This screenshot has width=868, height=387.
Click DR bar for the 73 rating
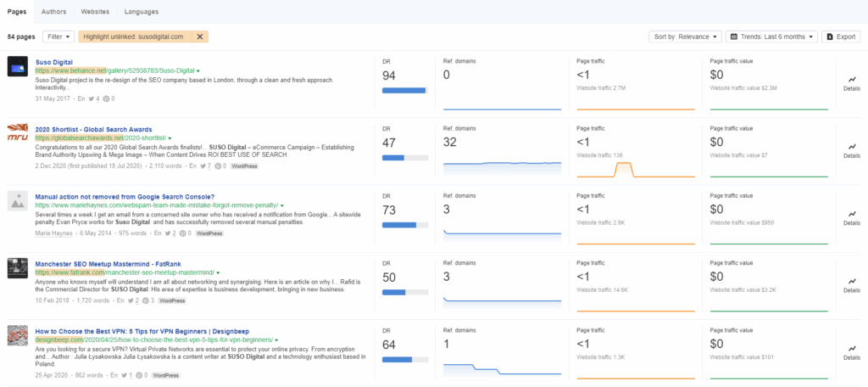405,225
